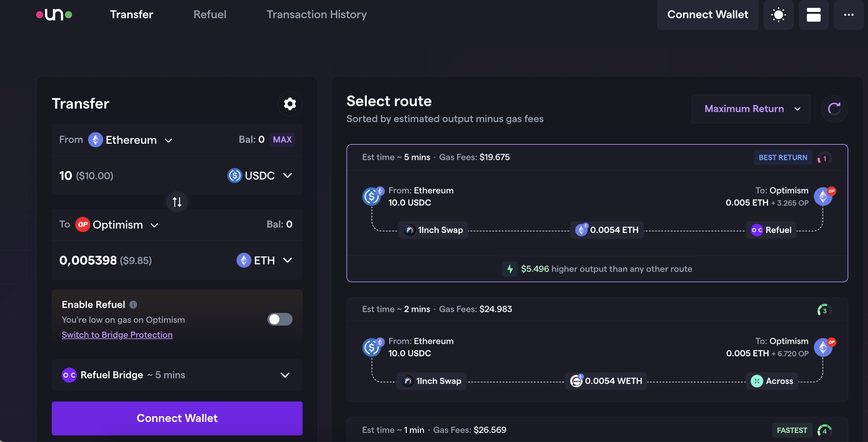
Task: Click 'Est time ~ 1 min' text
Action: (x=393, y=430)
